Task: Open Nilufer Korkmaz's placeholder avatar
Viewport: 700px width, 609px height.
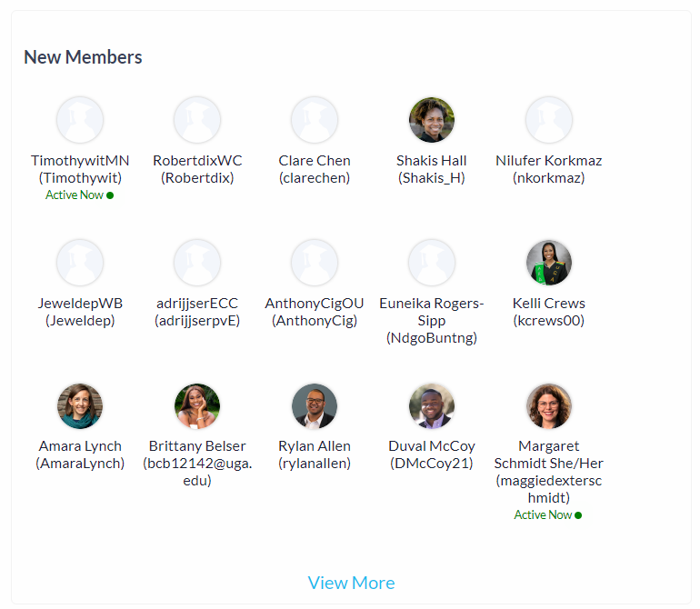Action: 549,120
